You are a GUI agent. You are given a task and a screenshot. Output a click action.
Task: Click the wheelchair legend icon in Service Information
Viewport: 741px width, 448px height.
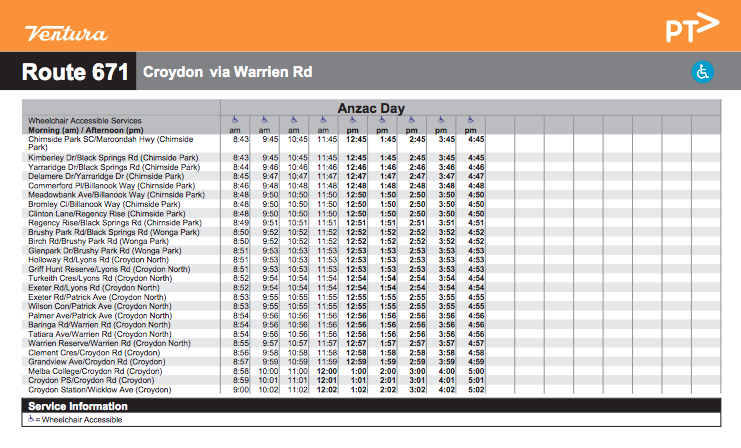(31, 419)
